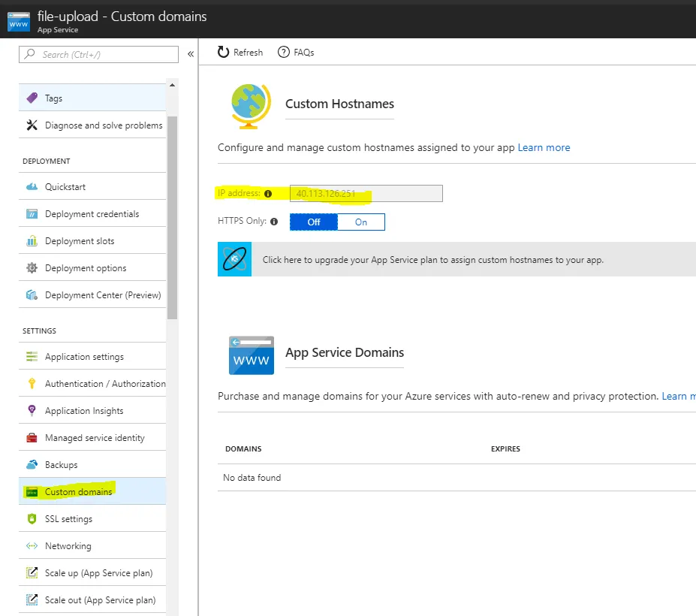Screen dimensions: 696x616
Task: Open Quickstart menu label
Action: (65, 187)
